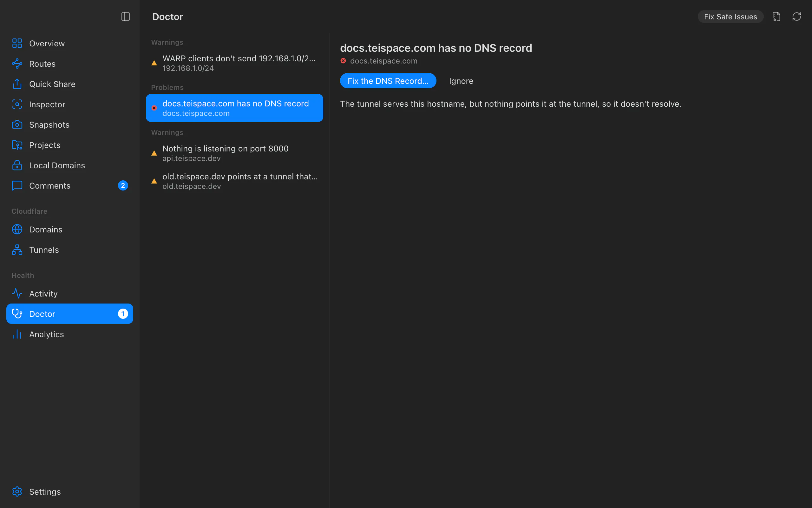812x508 pixels.
Task: Click the Inspector magnifier icon
Action: 17,104
